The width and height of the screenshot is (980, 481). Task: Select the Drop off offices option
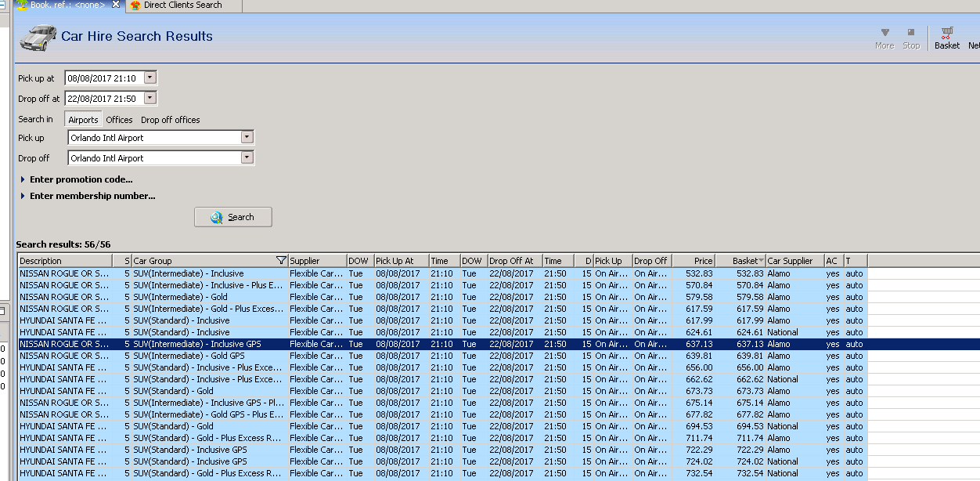171,120
